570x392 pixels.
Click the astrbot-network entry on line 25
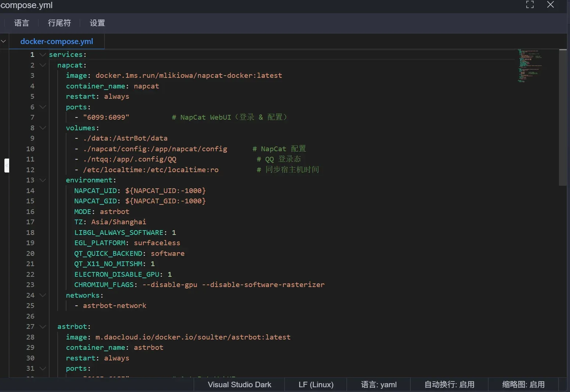pos(114,306)
